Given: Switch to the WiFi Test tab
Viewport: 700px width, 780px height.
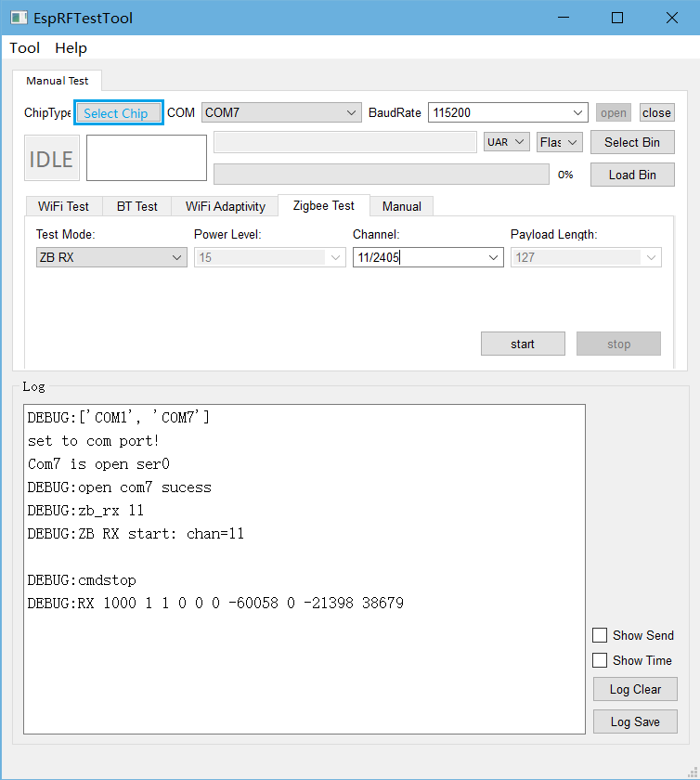Looking at the screenshot, I should [x=63, y=206].
